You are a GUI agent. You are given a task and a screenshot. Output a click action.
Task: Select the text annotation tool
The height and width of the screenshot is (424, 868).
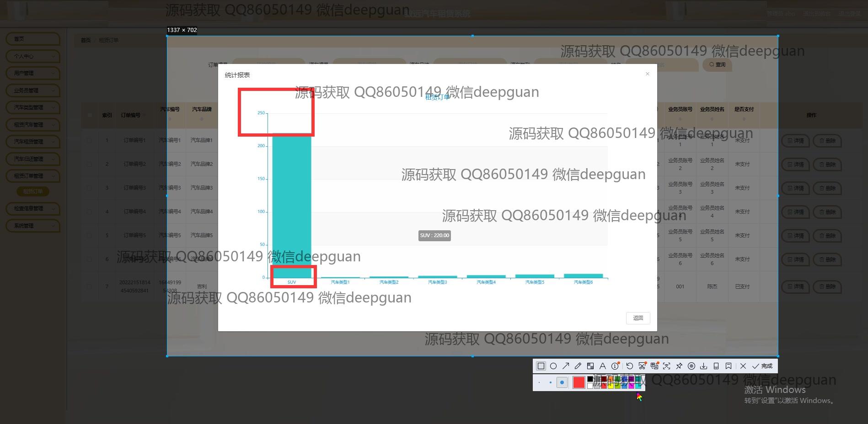(x=603, y=366)
